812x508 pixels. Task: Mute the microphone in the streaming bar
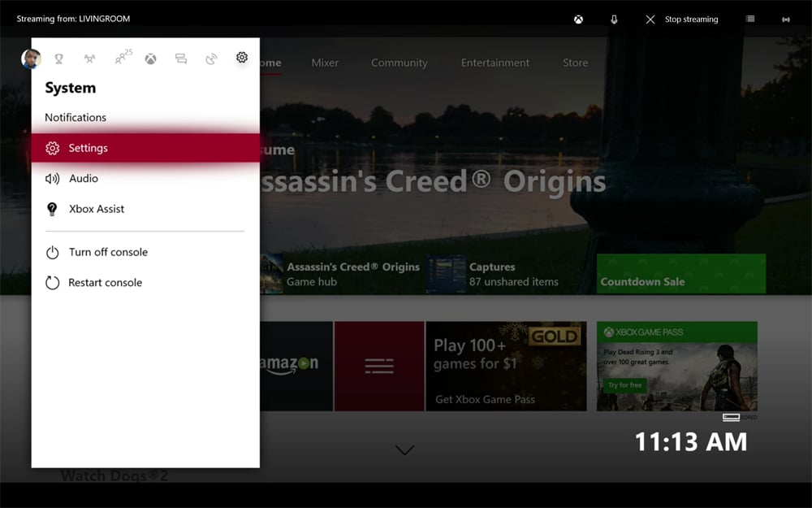[614, 19]
